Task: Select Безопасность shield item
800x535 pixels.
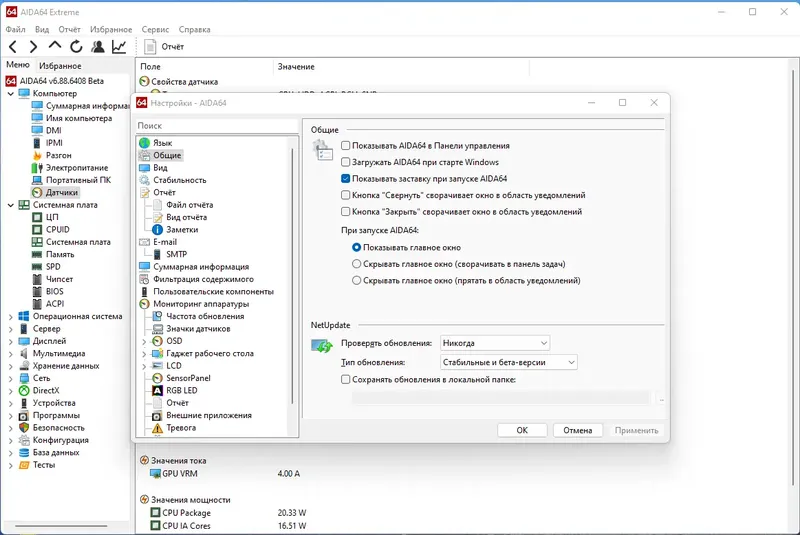Action: click(x=58, y=428)
